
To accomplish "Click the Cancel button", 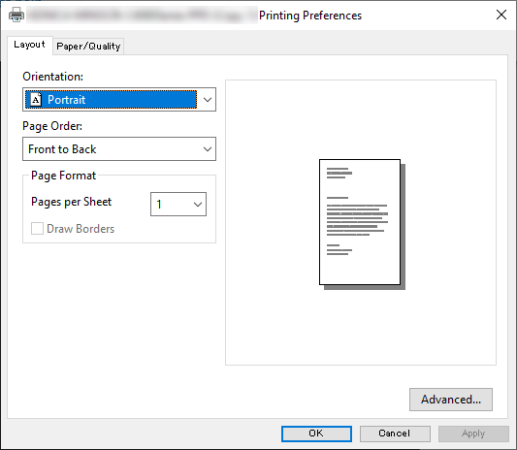I will tap(395, 434).
